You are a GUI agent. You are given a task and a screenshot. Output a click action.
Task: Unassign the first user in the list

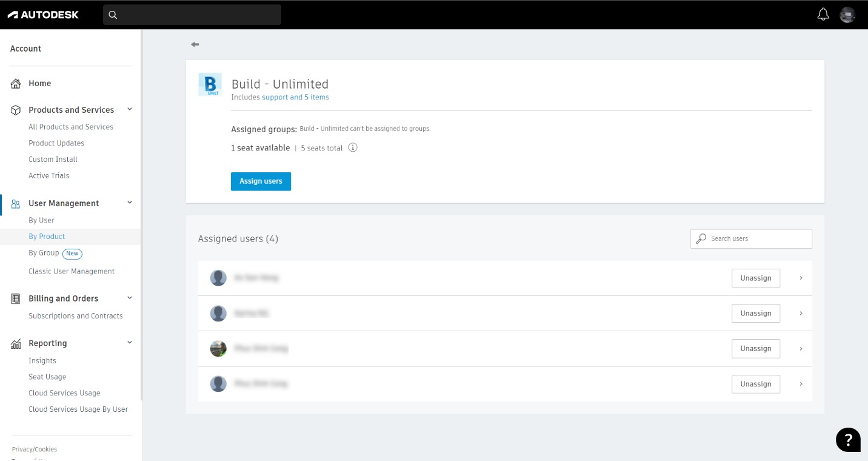(756, 278)
